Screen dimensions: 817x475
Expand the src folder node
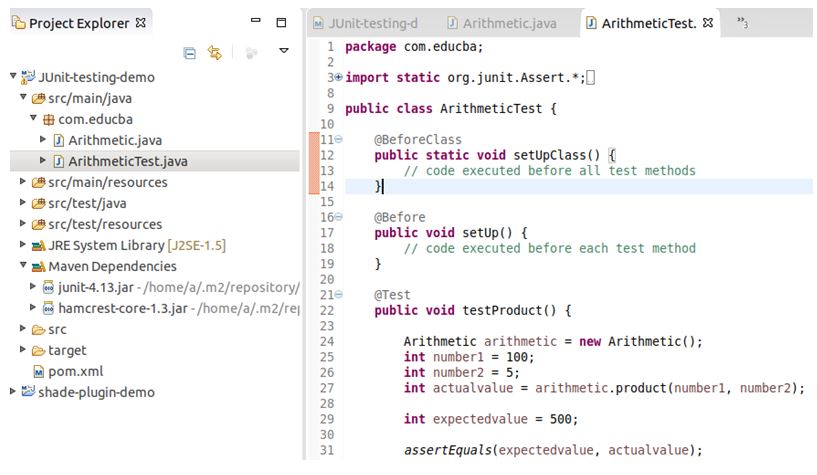[x=23, y=328]
